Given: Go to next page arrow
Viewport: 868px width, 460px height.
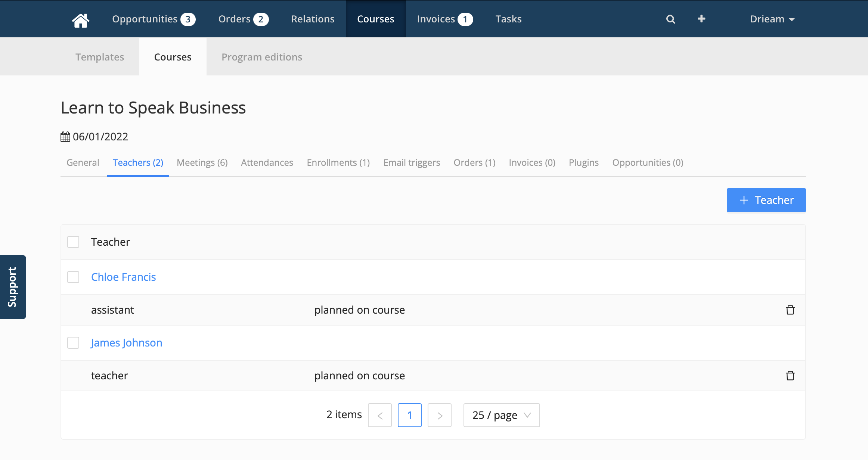Looking at the screenshot, I should point(440,415).
